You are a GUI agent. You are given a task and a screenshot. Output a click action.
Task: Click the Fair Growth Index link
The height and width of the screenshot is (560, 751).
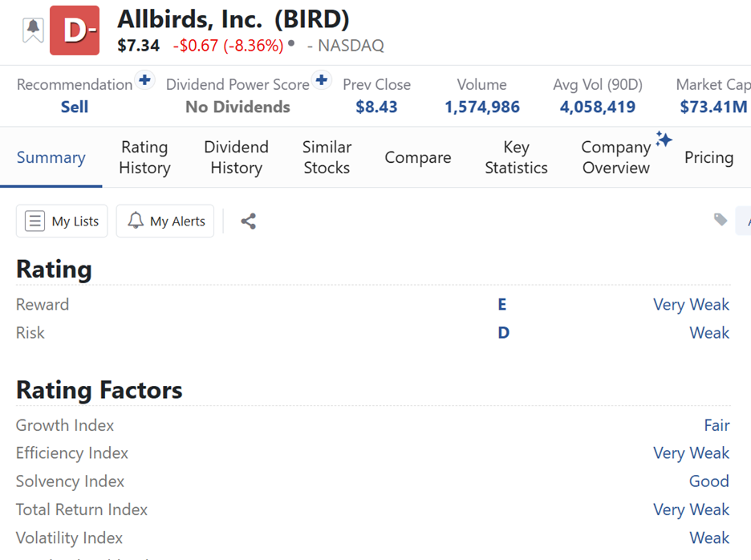tap(716, 425)
